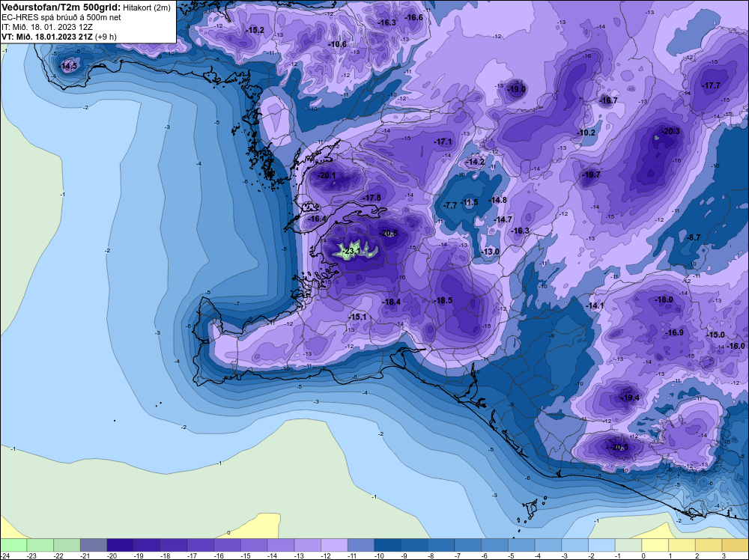Click the -11.5 temperature label
The width and height of the screenshot is (749, 560).
(470, 202)
